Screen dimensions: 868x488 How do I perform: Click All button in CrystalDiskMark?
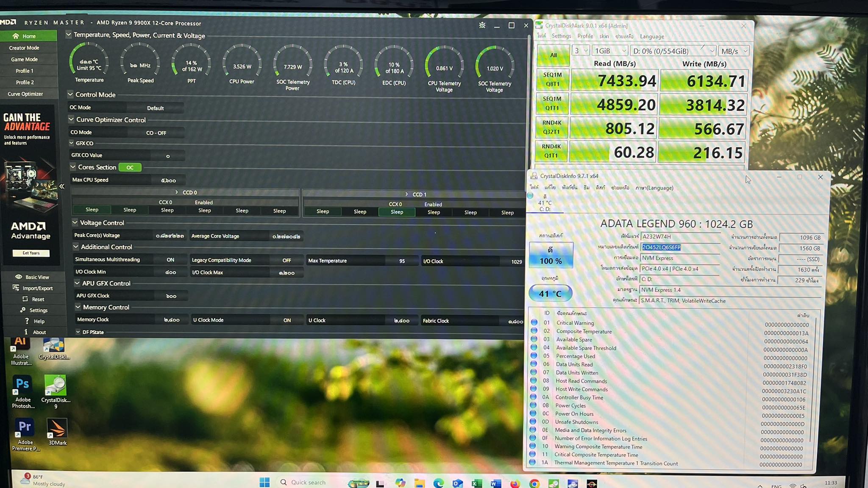[x=553, y=55]
